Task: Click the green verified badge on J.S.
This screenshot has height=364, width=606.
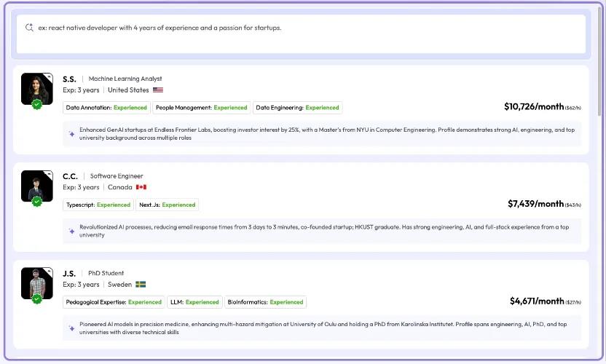Action: pos(37,298)
